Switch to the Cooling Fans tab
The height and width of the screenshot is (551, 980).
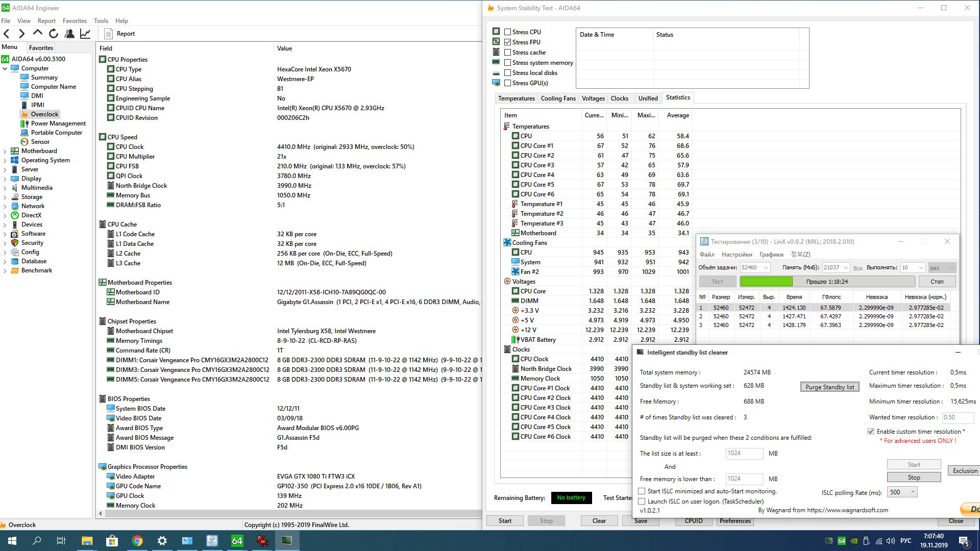(558, 98)
